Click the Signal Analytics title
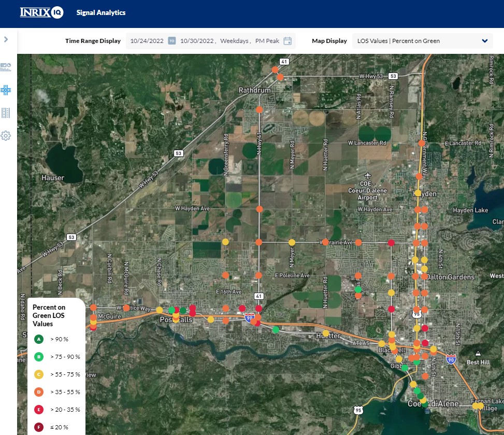The height and width of the screenshot is (435, 504). (101, 12)
